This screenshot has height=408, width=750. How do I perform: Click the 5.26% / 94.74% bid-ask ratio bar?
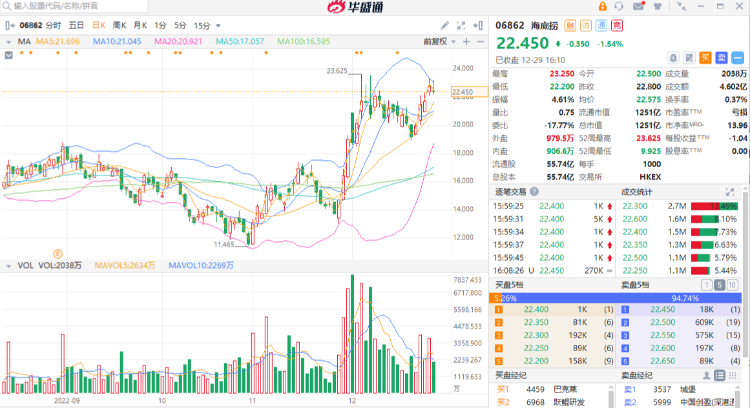(x=615, y=298)
